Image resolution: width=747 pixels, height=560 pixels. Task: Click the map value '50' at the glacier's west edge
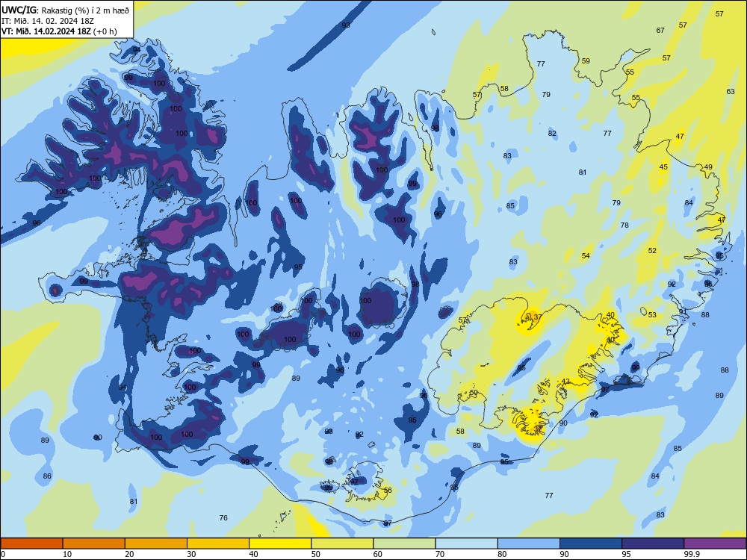pyautogui.click(x=474, y=393)
